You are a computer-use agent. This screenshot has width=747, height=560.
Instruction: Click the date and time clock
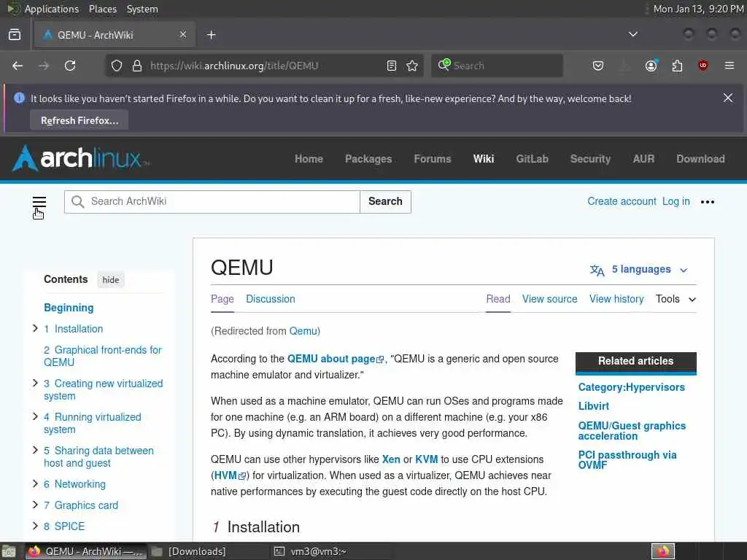pos(698,9)
